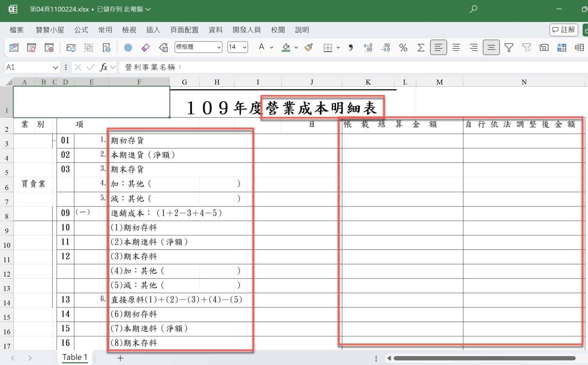Open the 公式 ribbon tab
This screenshot has width=588, height=365.
(x=81, y=30)
